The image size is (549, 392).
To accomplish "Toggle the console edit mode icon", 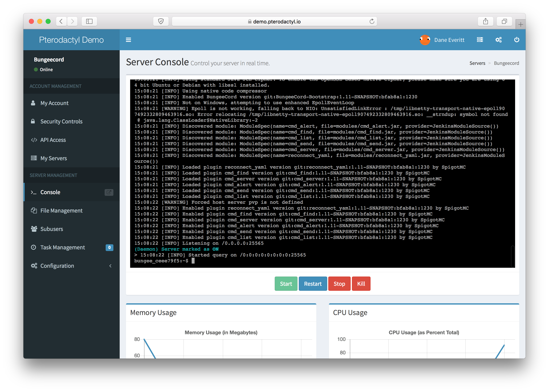I will (x=109, y=192).
